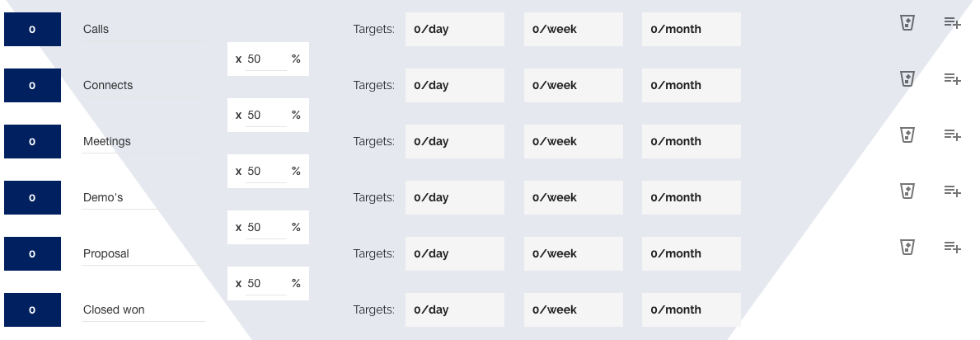Edit the Closed won stage name
The image size is (980, 340).
coord(143,310)
